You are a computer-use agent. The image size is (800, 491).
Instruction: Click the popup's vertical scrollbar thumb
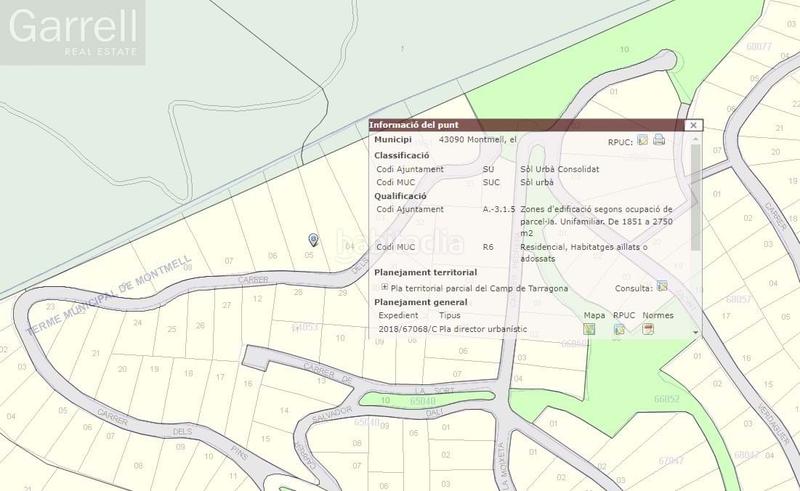[x=695, y=195]
